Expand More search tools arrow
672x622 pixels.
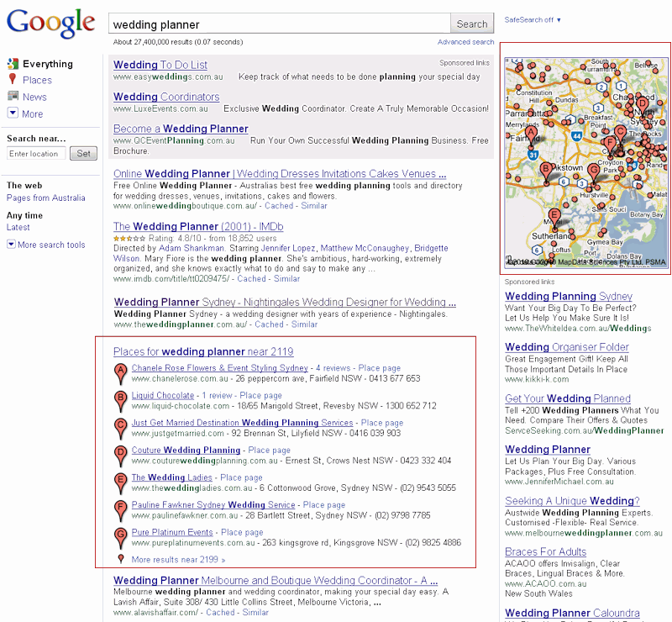point(11,244)
